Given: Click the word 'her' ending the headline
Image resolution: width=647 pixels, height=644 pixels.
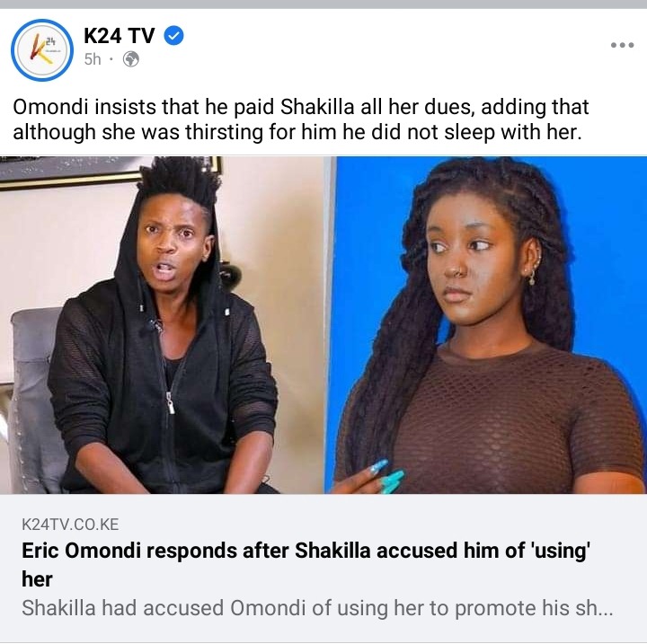Looking at the screenshot, I should click(x=37, y=579).
